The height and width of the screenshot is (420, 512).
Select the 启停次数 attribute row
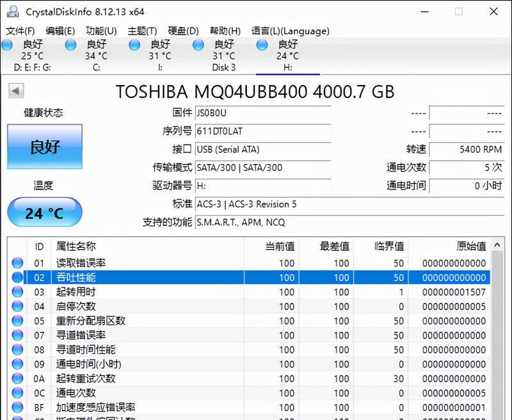tap(249, 306)
